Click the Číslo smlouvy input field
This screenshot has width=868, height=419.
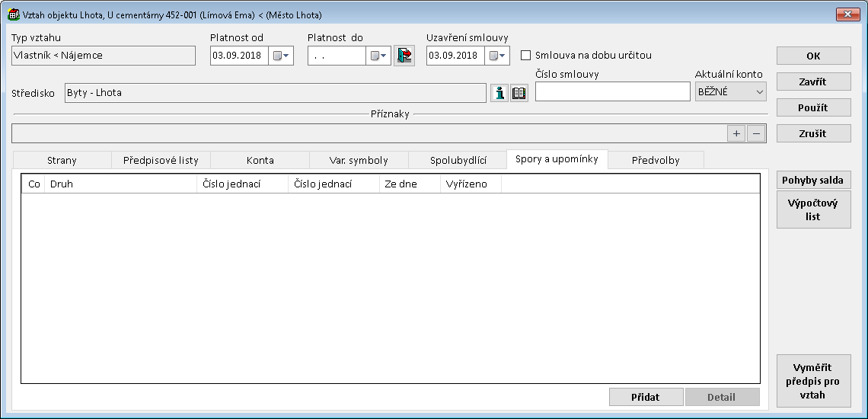point(612,91)
